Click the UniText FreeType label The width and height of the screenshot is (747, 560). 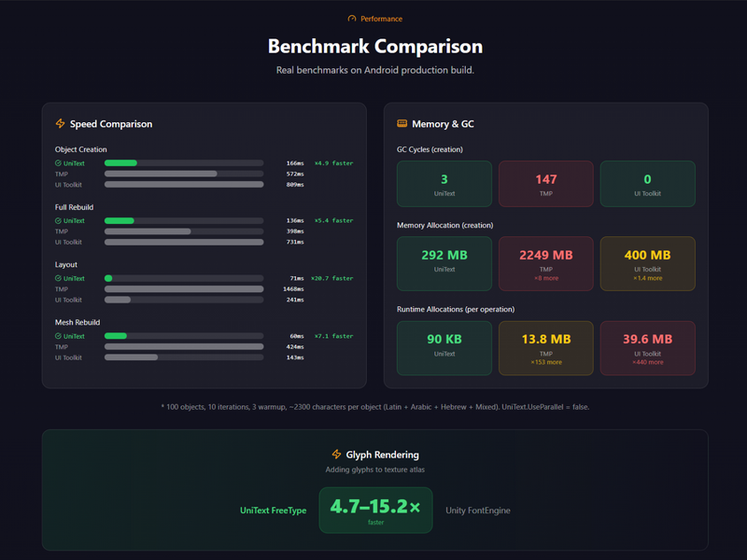point(273,510)
